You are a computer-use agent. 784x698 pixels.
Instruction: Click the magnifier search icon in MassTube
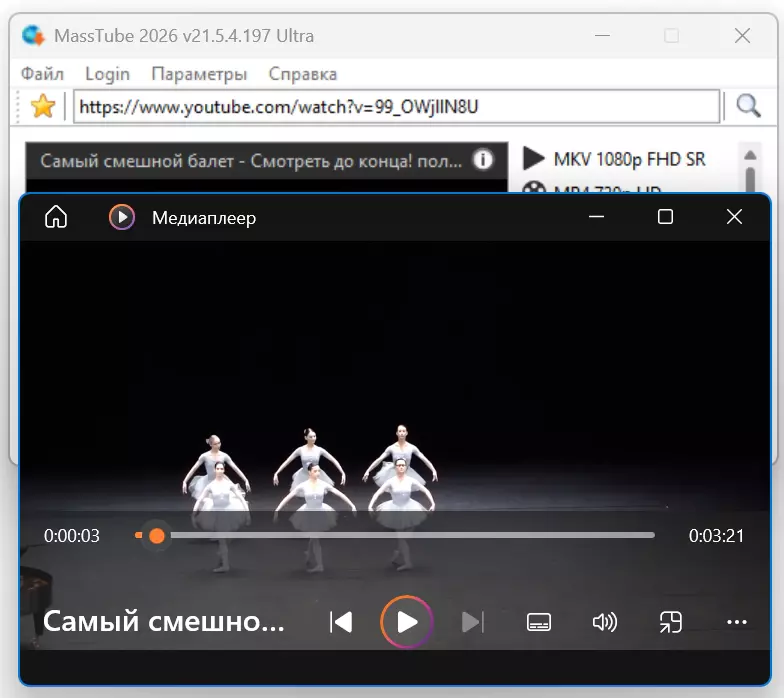(x=748, y=106)
